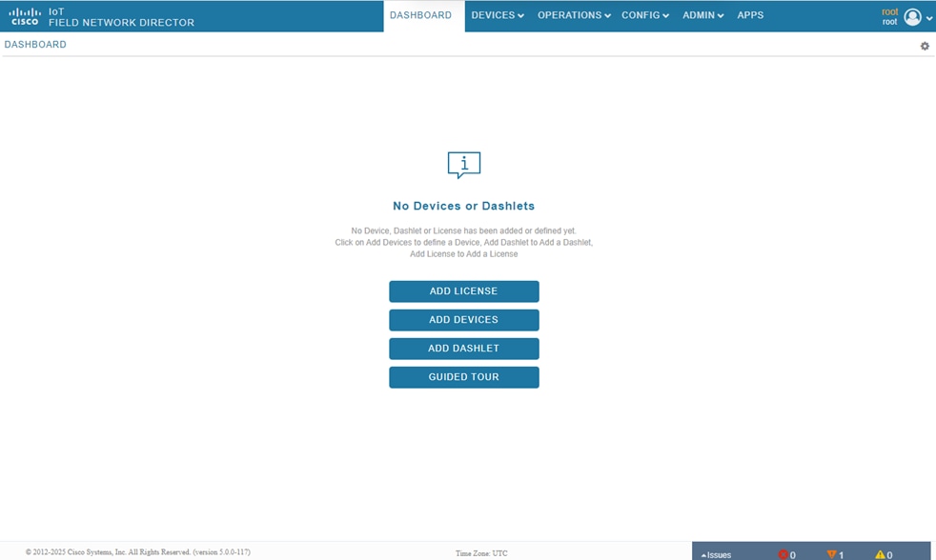
Task: Open the OPERATIONS menu
Action: click(x=574, y=15)
